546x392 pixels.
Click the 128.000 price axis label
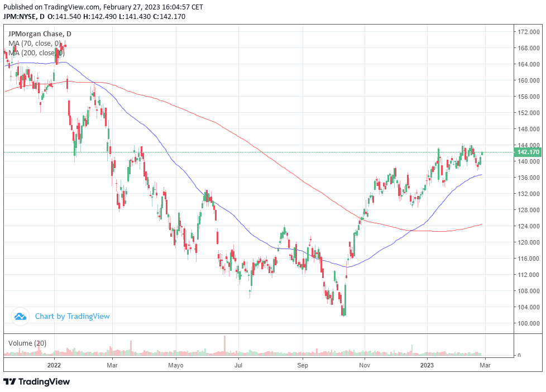529,210
